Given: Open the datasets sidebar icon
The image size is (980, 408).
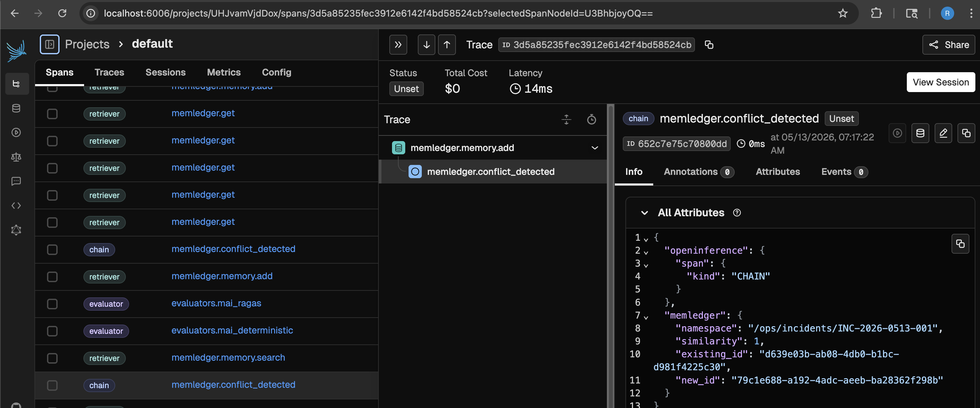Looking at the screenshot, I should (16, 108).
